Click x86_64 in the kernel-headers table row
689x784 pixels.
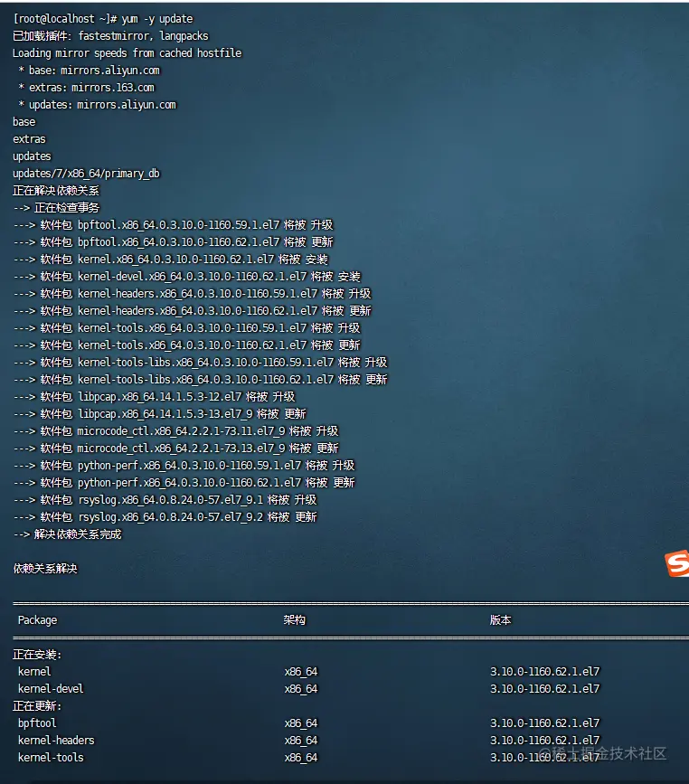(301, 741)
